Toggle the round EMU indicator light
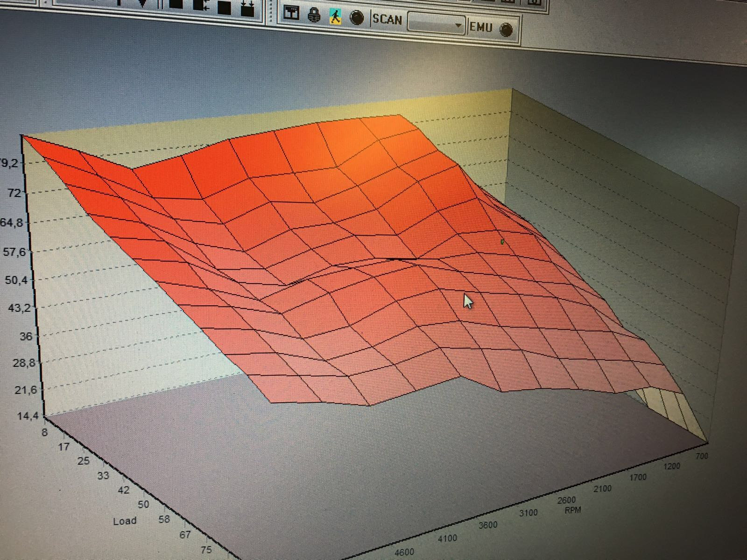Viewport: 747px width, 560px height. [x=506, y=30]
